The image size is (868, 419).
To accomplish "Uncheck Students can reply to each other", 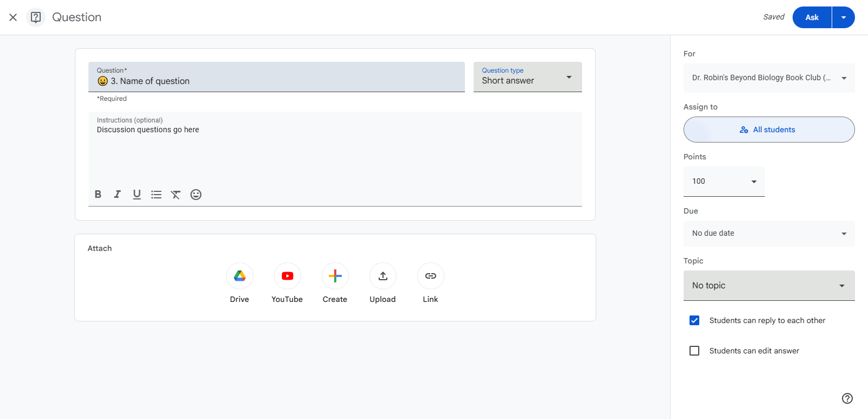I will click(x=694, y=320).
